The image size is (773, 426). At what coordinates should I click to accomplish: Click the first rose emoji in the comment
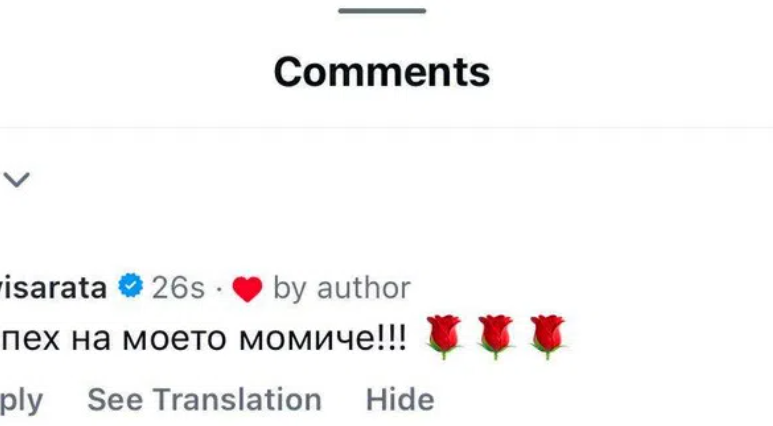444,337
